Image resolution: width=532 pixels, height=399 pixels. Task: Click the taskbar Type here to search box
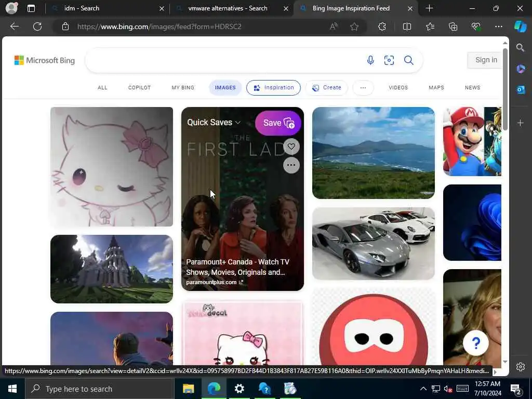(99, 389)
